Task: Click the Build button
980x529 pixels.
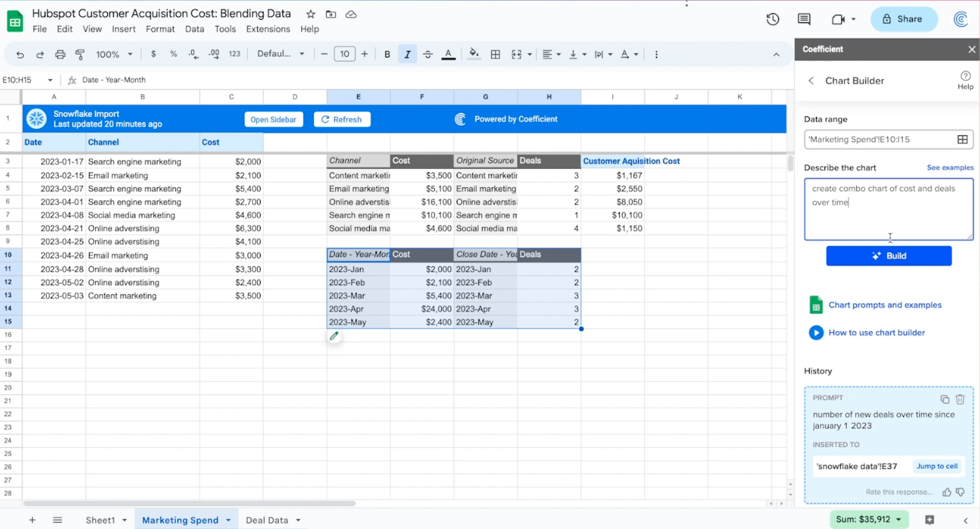Action: point(888,256)
